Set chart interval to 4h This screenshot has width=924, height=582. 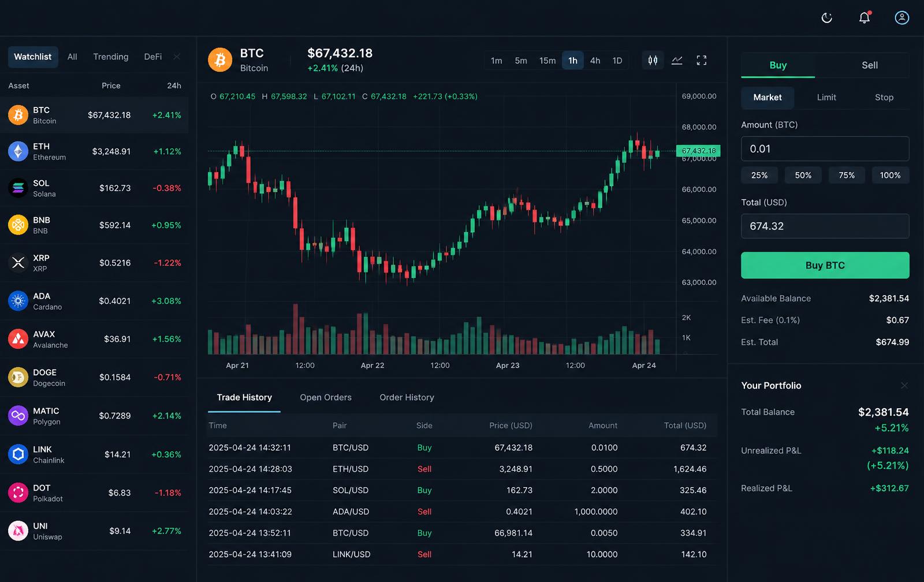tap(595, 61)
